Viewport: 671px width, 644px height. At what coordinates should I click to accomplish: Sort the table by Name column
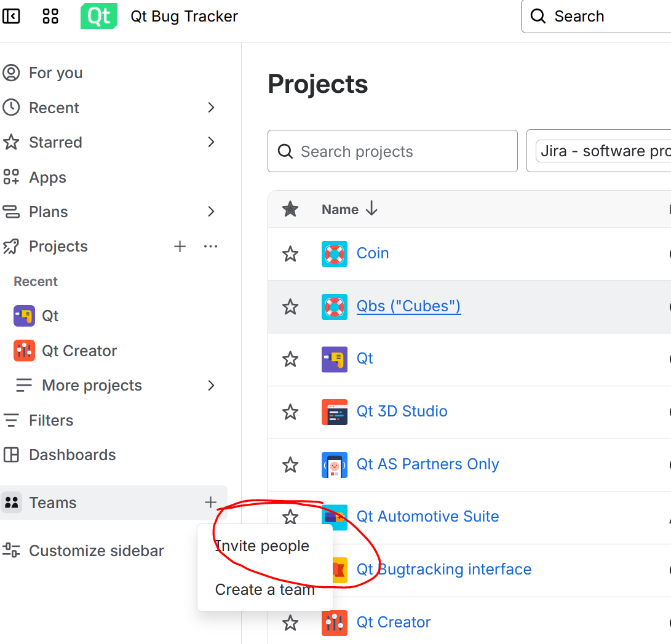[x=349, y=209]
